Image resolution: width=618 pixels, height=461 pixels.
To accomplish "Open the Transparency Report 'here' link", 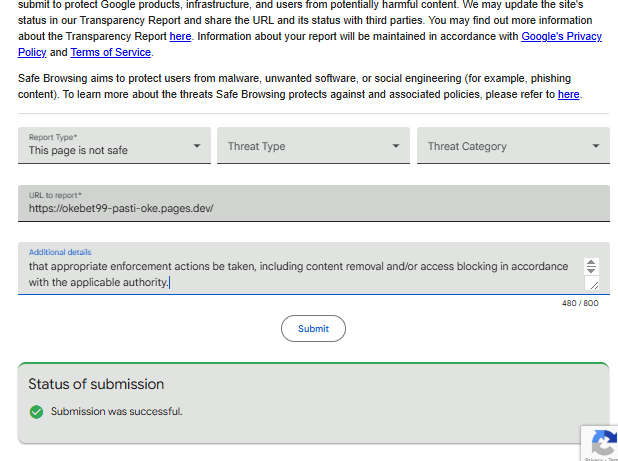I will [x=180, y=36].
